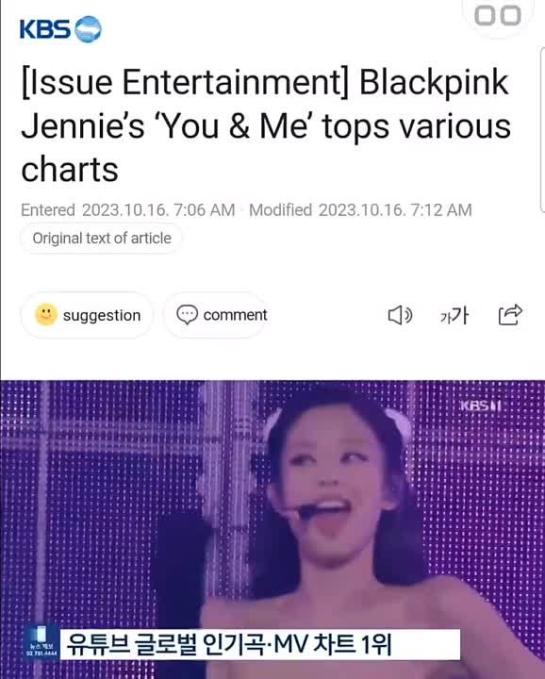Select the Blackpink Jennie headline text
545x679 pixels.
(265, 126)
